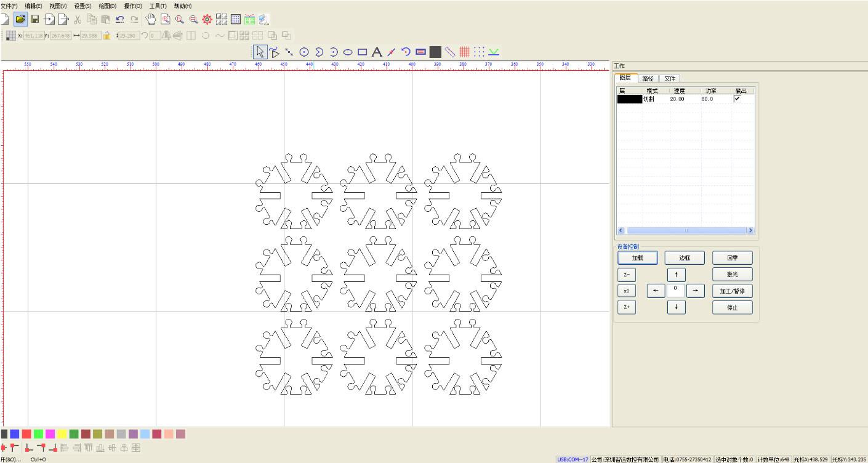This screenshot has width=868, height=463.
Task: Click the Export file icon
Action: pyautogui.click(x=63, y=19)
